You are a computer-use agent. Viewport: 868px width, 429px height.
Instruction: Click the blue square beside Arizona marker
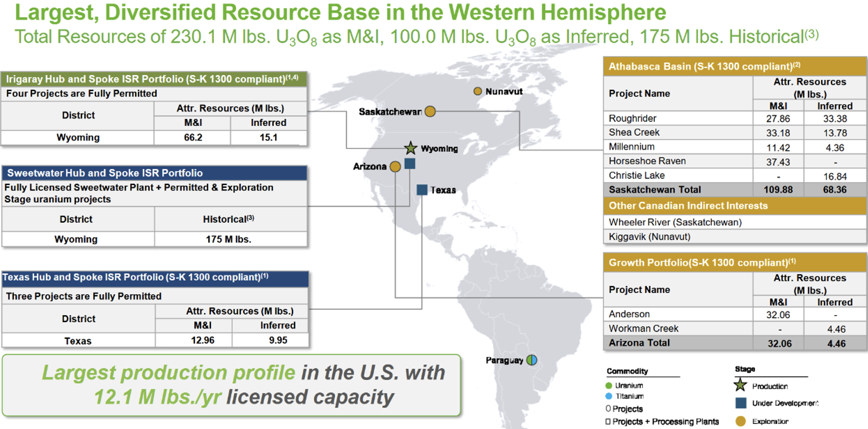(410, 164)
